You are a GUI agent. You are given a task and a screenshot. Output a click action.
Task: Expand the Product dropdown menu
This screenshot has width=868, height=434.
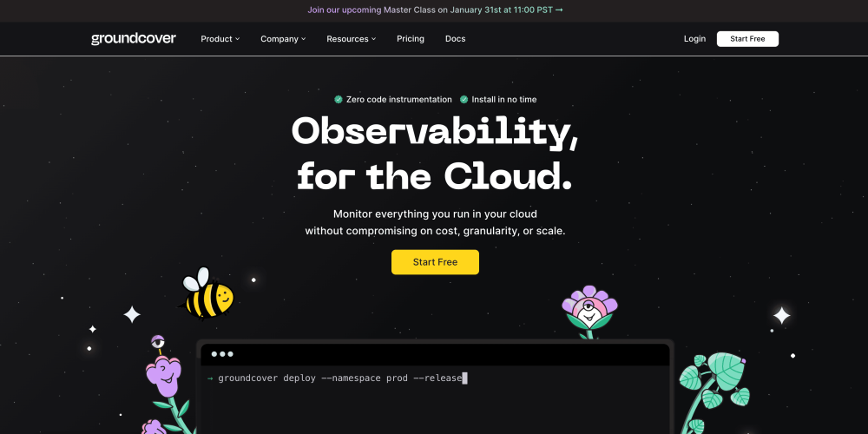pyautogui.click(x=220, y=39)
